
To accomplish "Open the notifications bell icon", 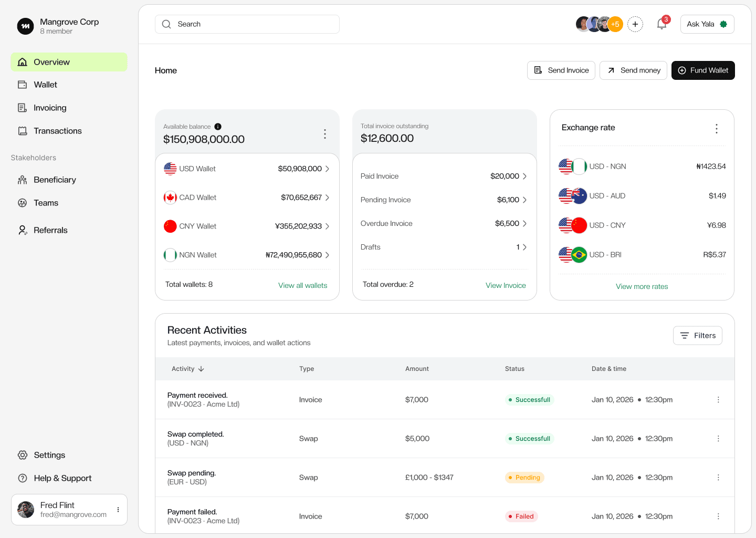I will (662, 24).
